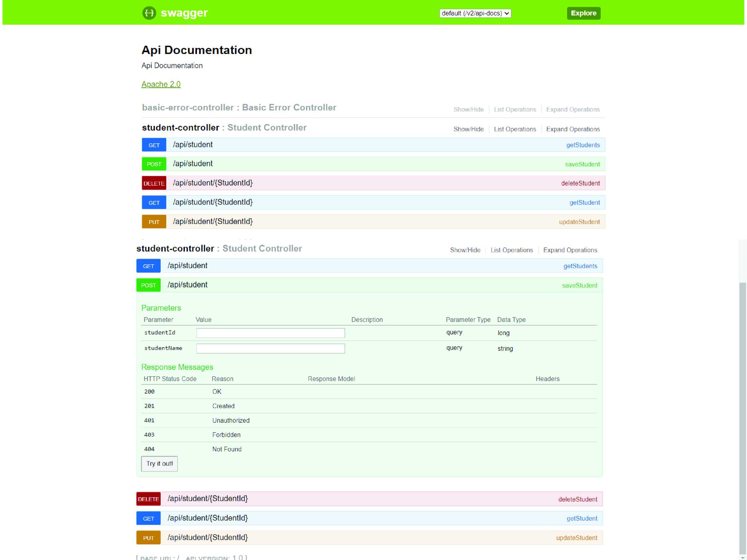Click the top blue GET /api/student badge
The width and height of the screenshot is (747, 560).
coord(154,145)
